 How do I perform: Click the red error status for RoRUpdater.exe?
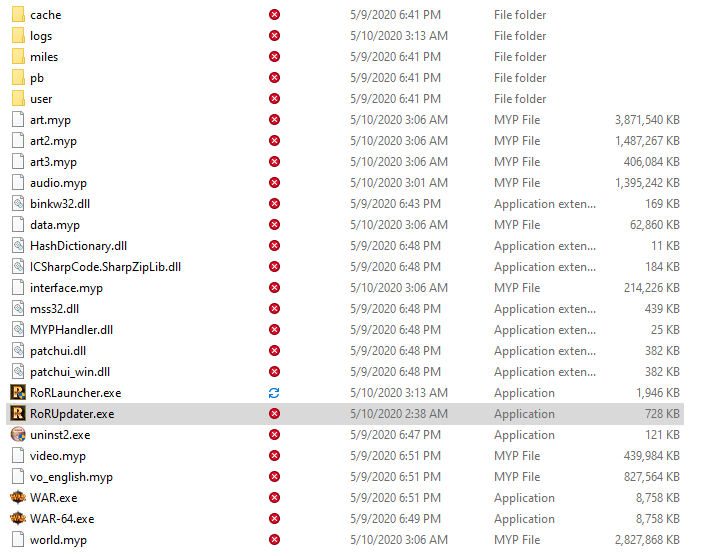point(275,414)
